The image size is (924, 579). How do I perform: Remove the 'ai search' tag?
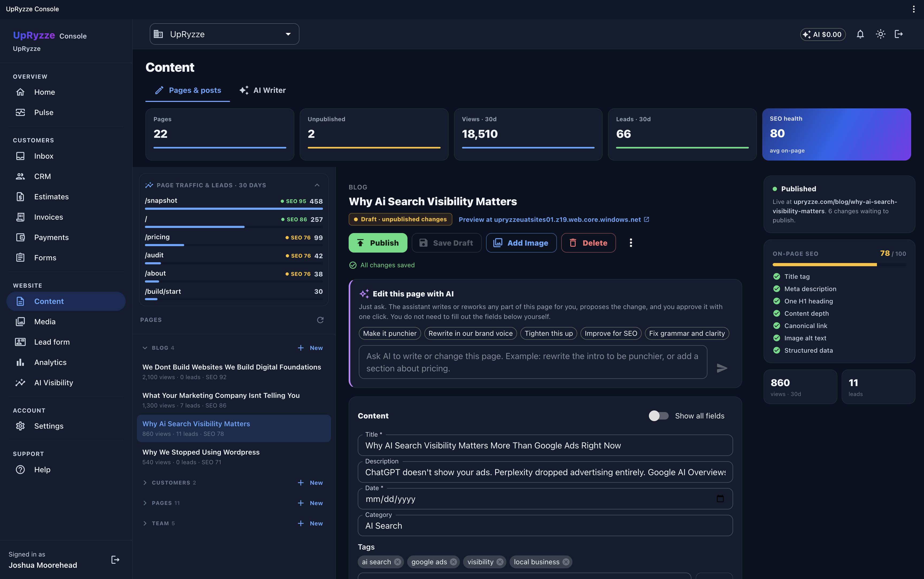tap(398, 562)
